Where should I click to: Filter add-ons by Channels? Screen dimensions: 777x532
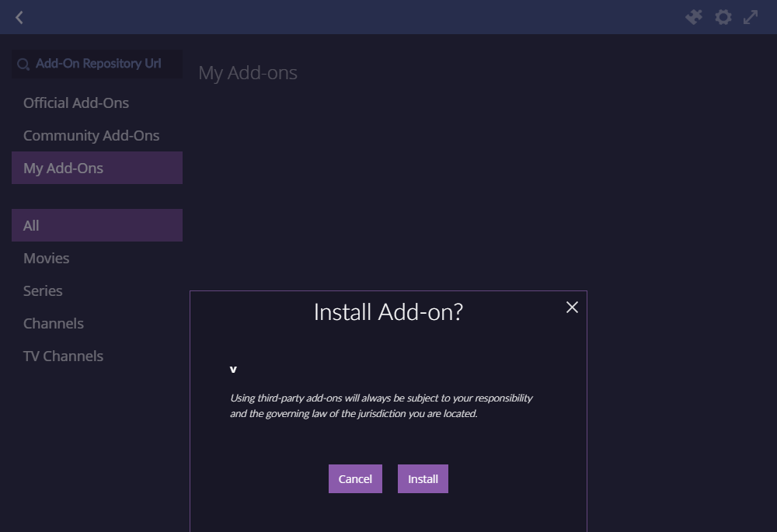pos(97,323)
